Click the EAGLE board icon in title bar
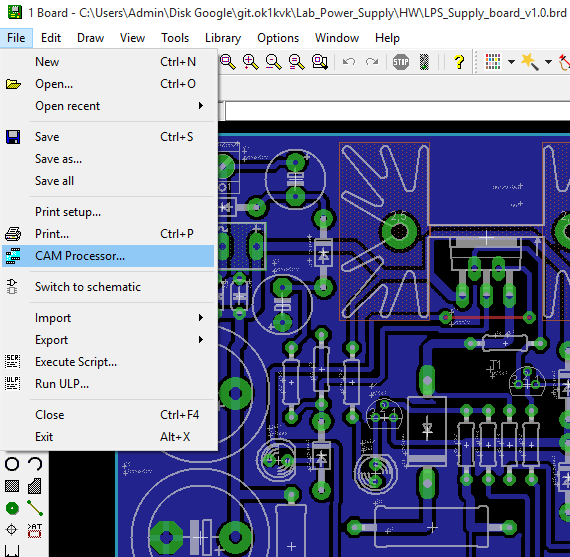 point(15,12)
